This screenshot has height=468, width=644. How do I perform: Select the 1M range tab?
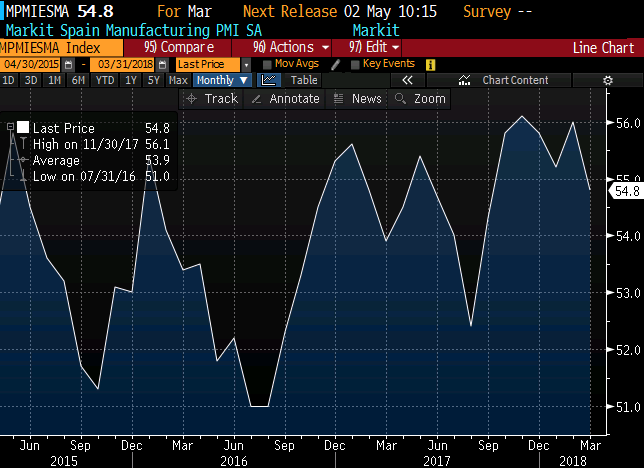click(54, 80)
